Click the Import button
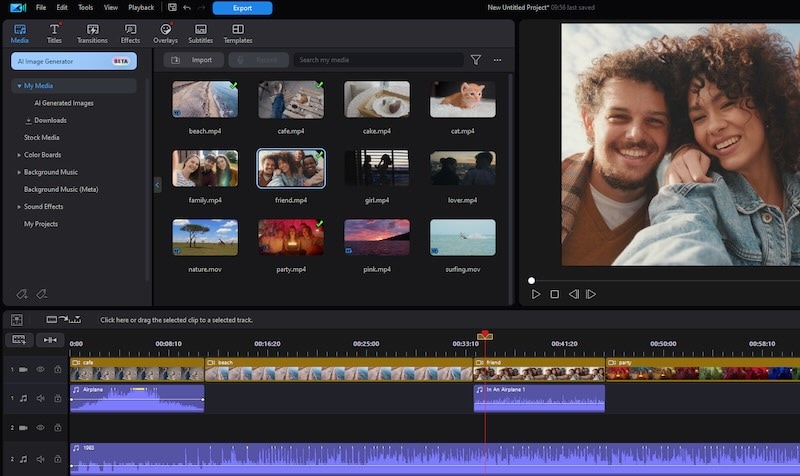Image resolution: width=800 pixels, height=476 pixels. click(193, 60)
